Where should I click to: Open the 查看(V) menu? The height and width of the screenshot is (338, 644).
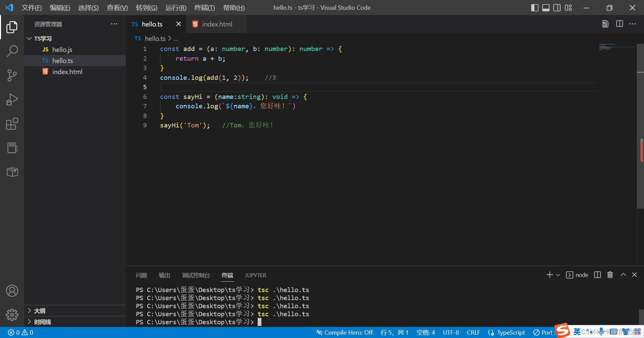tap(117, 8)
